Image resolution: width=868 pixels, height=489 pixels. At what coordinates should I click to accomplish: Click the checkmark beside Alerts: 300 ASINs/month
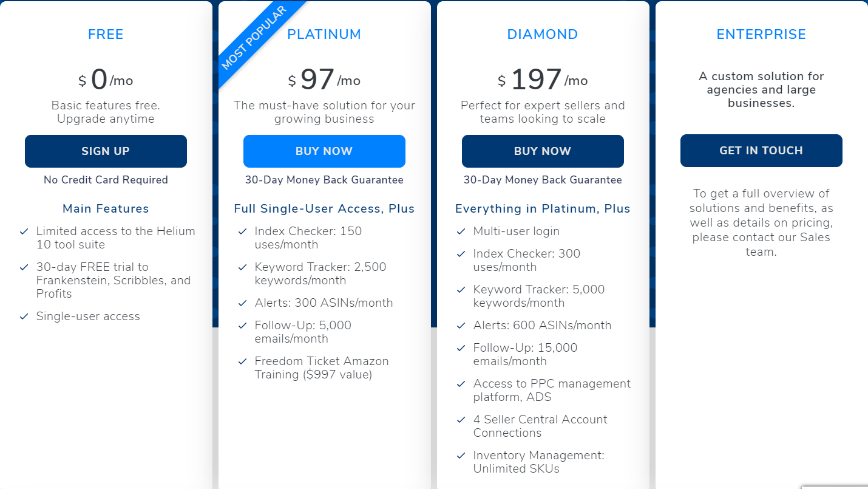point(243,303)
